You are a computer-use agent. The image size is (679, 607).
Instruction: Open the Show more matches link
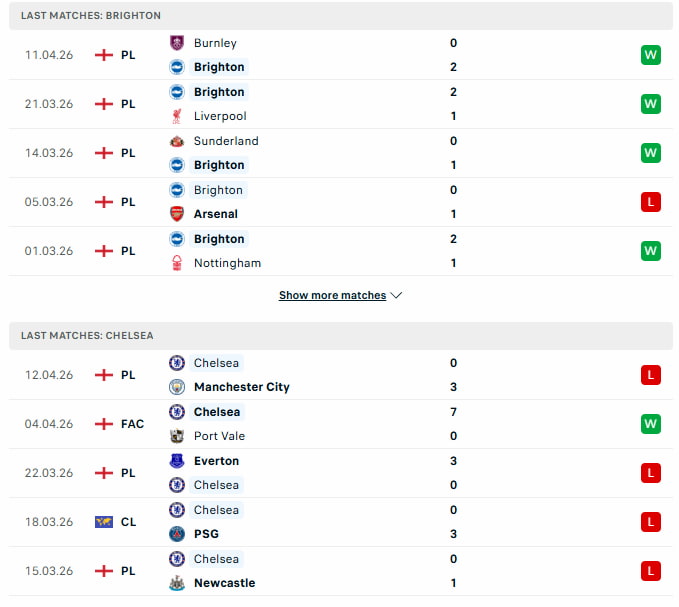(332, 296)
